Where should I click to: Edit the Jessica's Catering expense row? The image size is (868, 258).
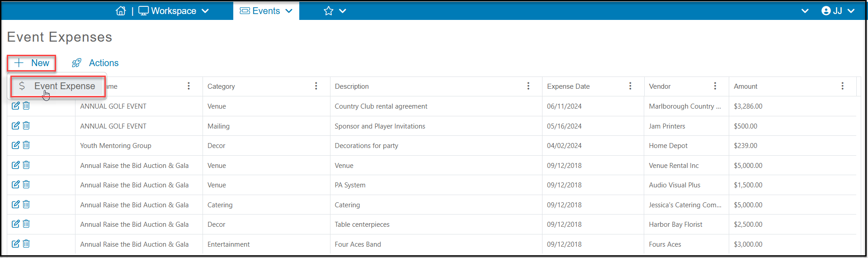click(x=16, y=204)
